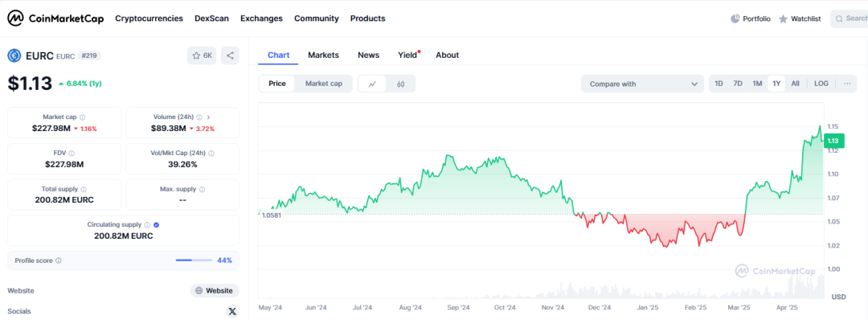Click the Market cap info icon
This screenshot has height=320, width=868.
(x=83, y=117)
